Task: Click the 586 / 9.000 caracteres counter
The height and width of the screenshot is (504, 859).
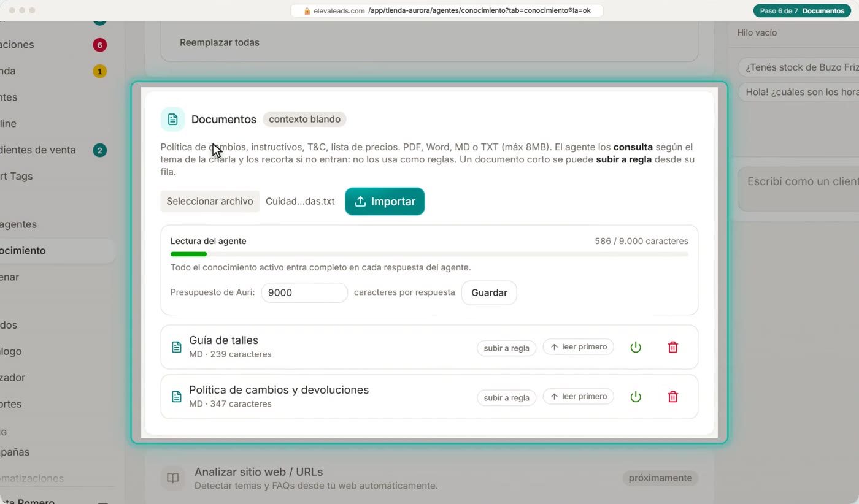Action: 641,241
